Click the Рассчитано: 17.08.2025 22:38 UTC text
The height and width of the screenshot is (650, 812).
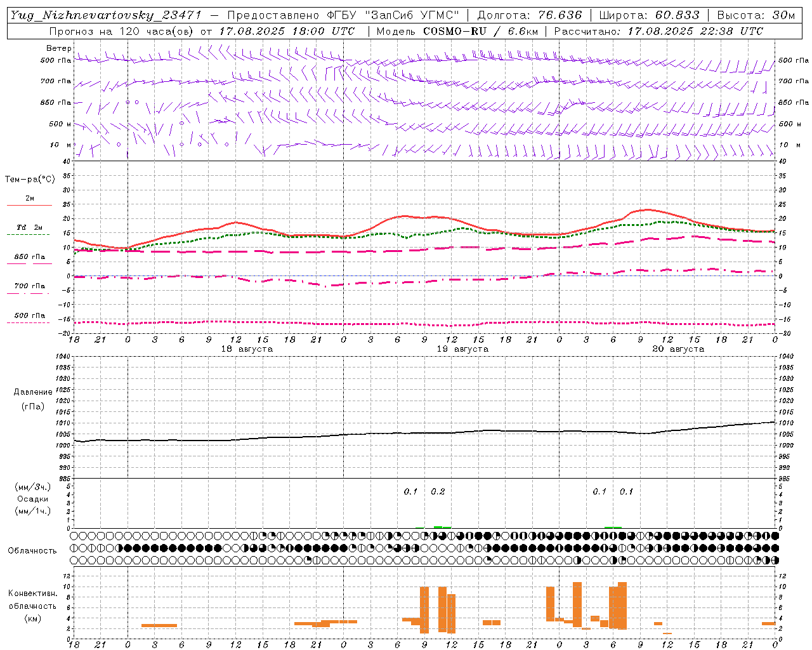[x=658, y=31]
